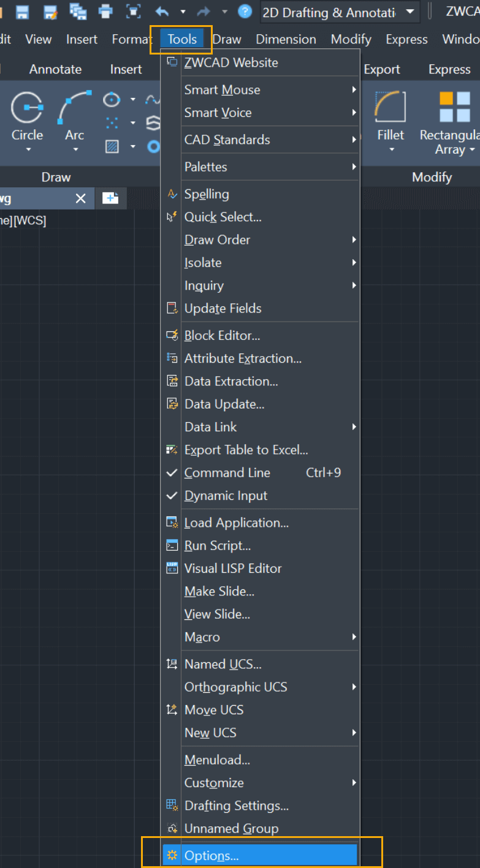
Task: Expand the Isolate submenu
Action: pos(260,263)
